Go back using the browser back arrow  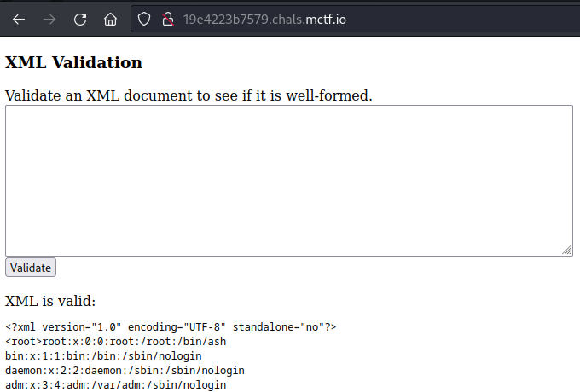click(x=19, y=19)
